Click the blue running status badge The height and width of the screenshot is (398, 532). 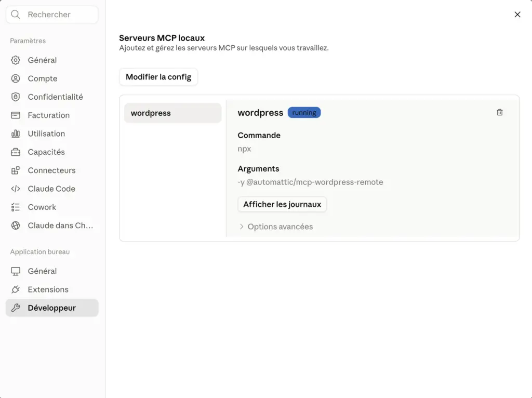304,113
